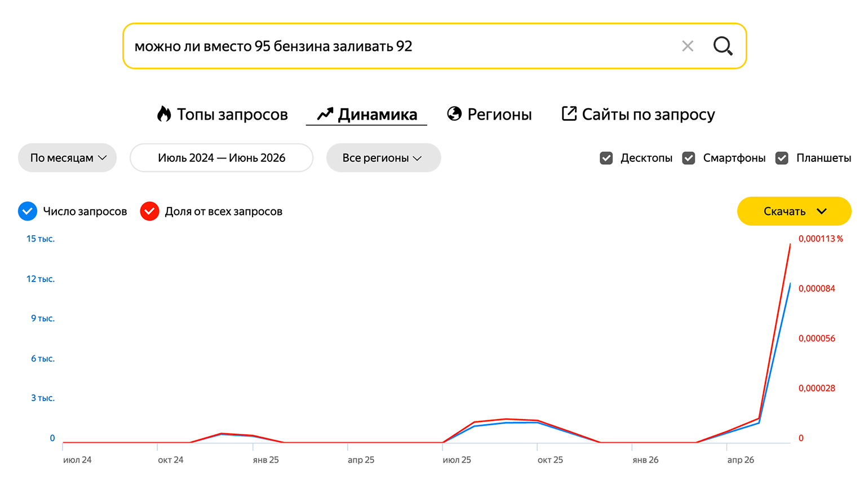Click the апр 25 x-axis label
Viewport: 868px width, 497px height.
361,460
